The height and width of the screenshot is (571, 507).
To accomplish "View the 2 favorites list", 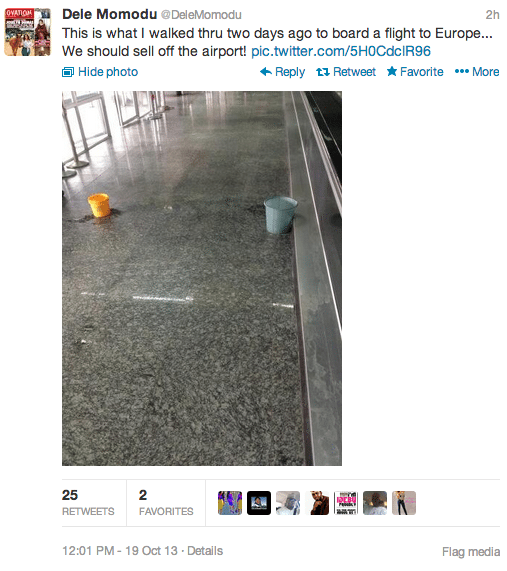I will 166,503.
